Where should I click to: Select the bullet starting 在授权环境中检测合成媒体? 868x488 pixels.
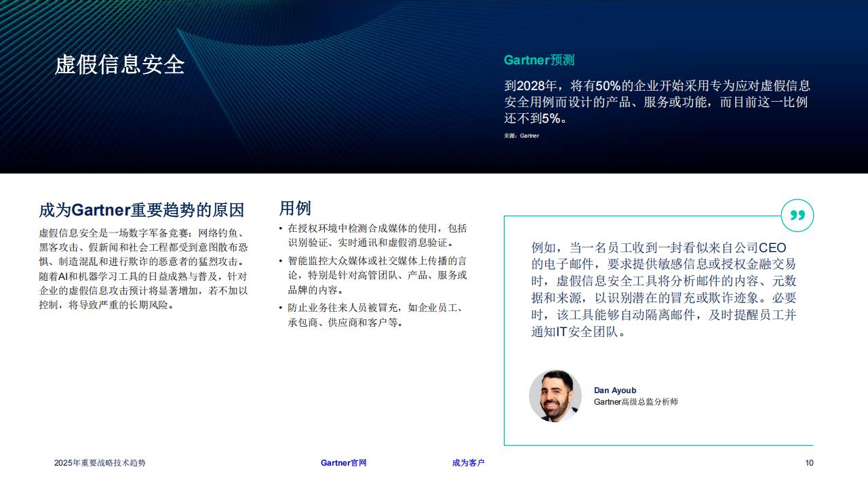374,235
